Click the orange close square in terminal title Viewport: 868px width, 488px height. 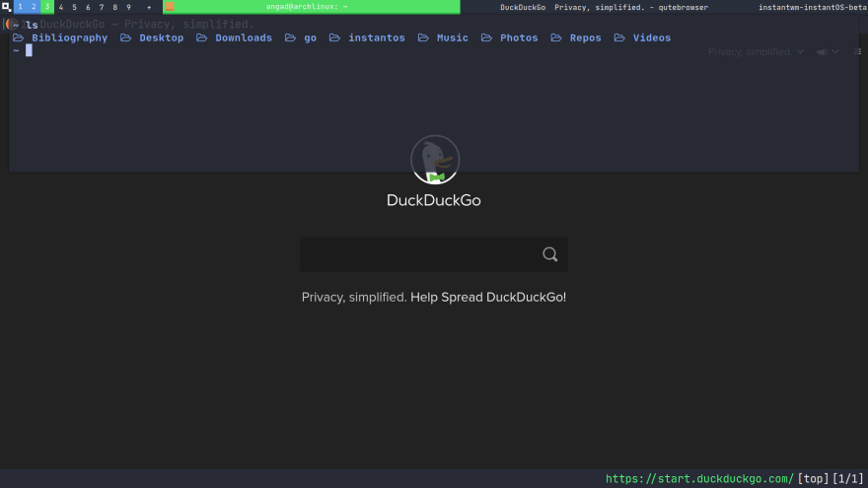coord(170,7)
